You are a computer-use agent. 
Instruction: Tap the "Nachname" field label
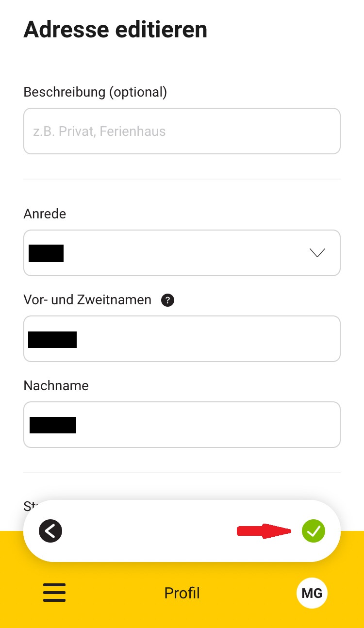click(56, 386)
